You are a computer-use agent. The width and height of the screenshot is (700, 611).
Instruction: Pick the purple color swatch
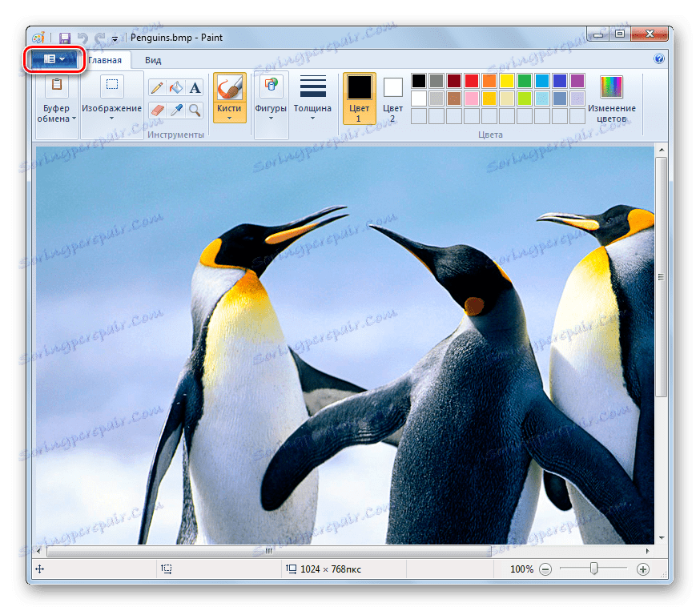tap(577, 81)
